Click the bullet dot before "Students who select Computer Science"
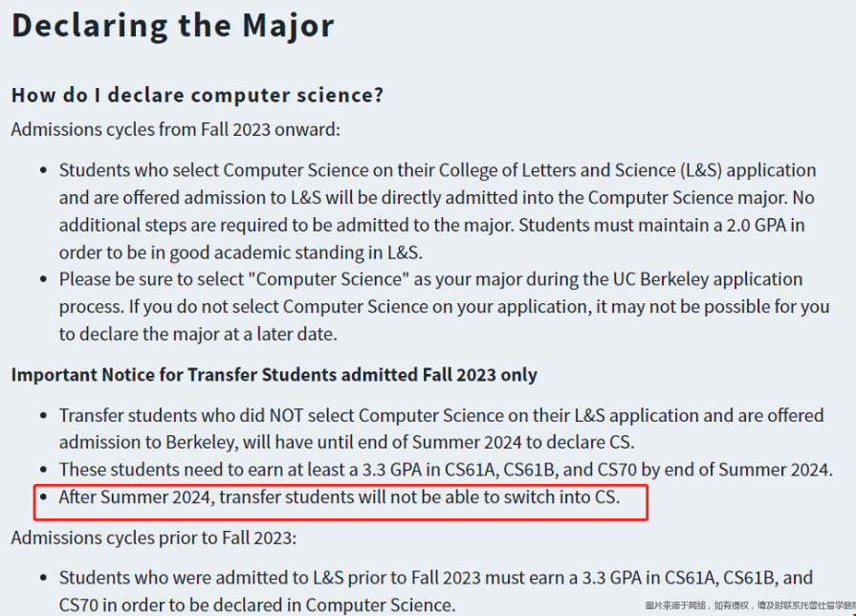 [x=44, y=171]
